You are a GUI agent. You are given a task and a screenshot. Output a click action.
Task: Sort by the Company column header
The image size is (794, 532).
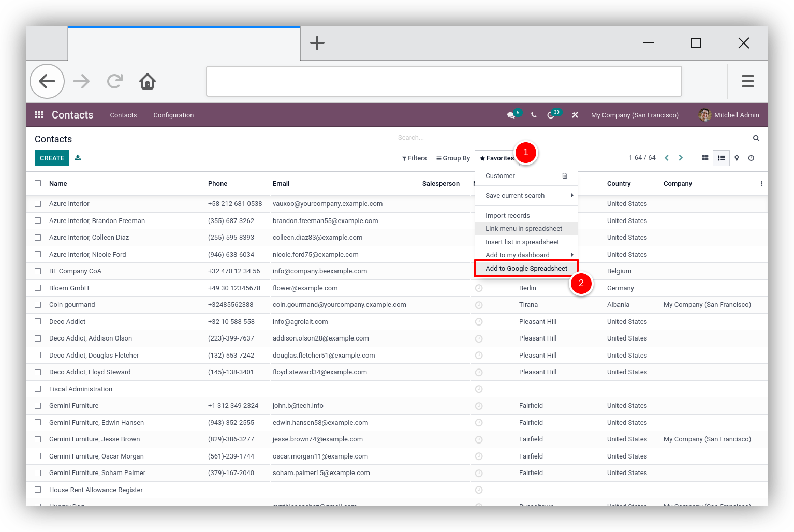click(678, 184)
